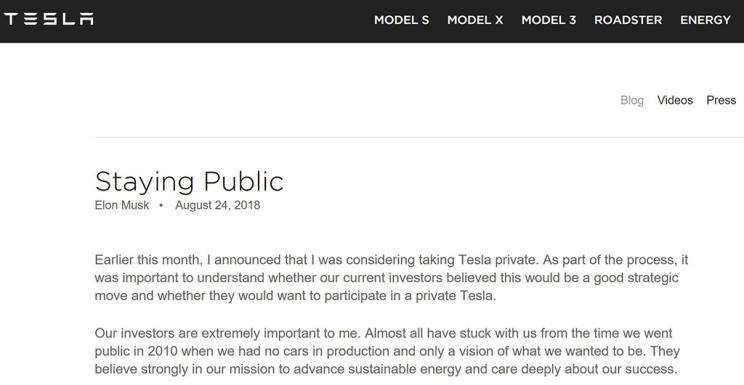Click the line starting 'Earlier this month'
Screen dimensions: 744x385
click(391, 260)
